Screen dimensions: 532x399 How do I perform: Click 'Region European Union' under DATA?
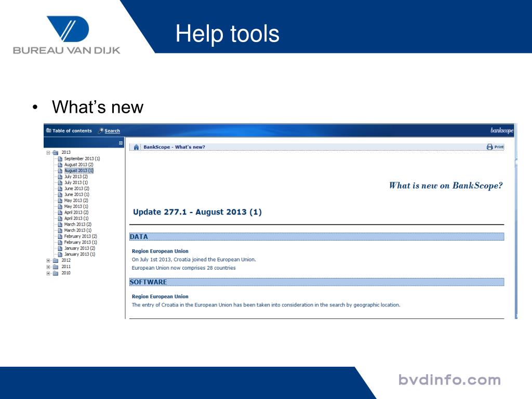pos(160,251)
